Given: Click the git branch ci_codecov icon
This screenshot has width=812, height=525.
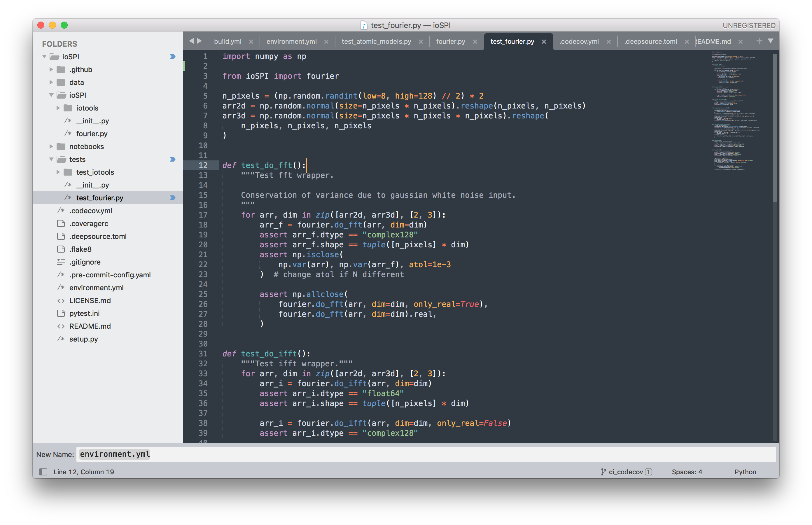Looking at the screenshot, I should (x=603, y=472).
